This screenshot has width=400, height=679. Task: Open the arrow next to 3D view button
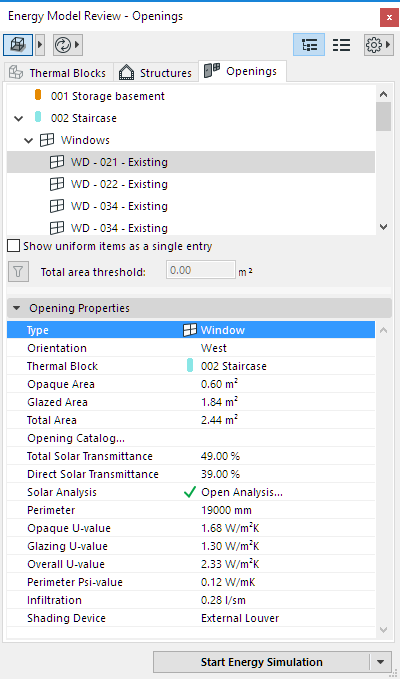(40, 45)
